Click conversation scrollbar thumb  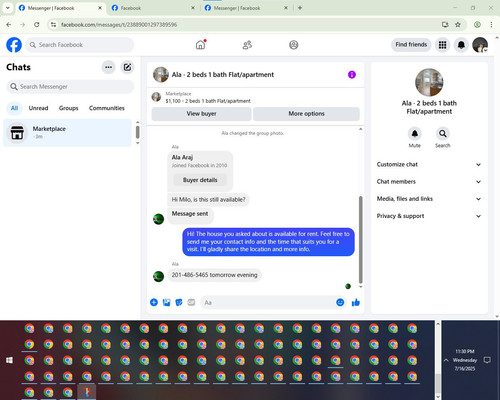360,239
